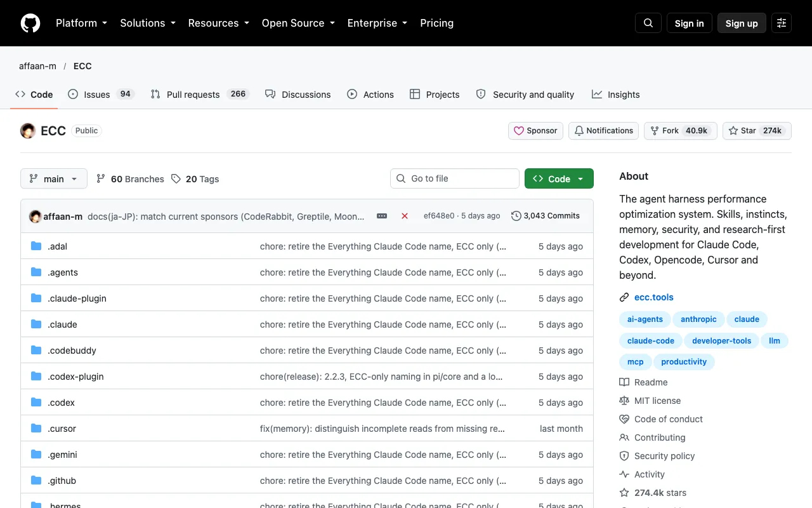812x508 pixels.
Task: Open the Projects tab
Action: click(x=435, y=94)
